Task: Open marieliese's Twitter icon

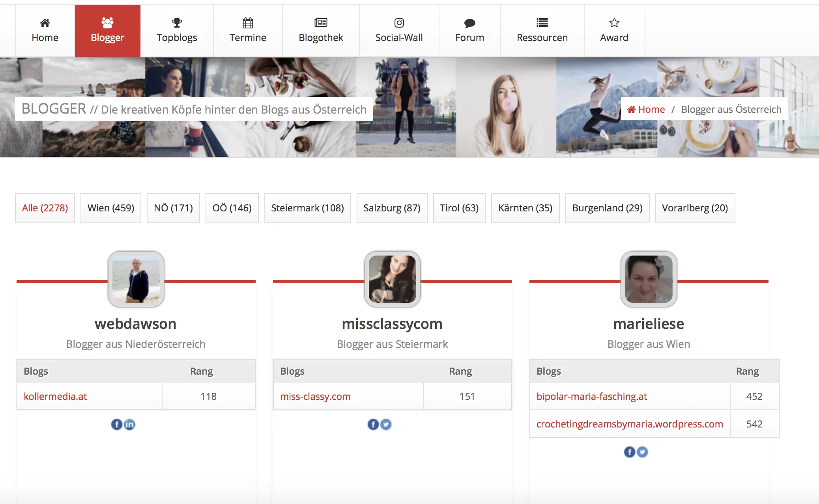Action: (x=642, y=452)
